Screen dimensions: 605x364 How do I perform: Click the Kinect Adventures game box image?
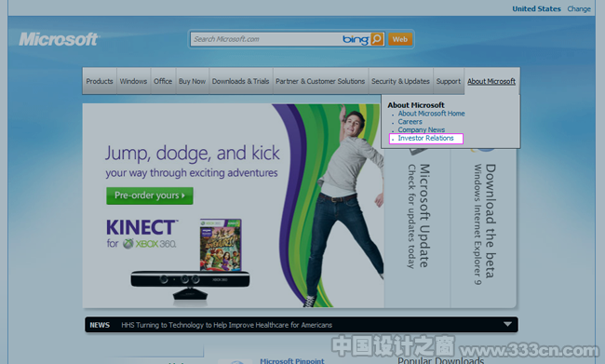click(x=221, y=245)
